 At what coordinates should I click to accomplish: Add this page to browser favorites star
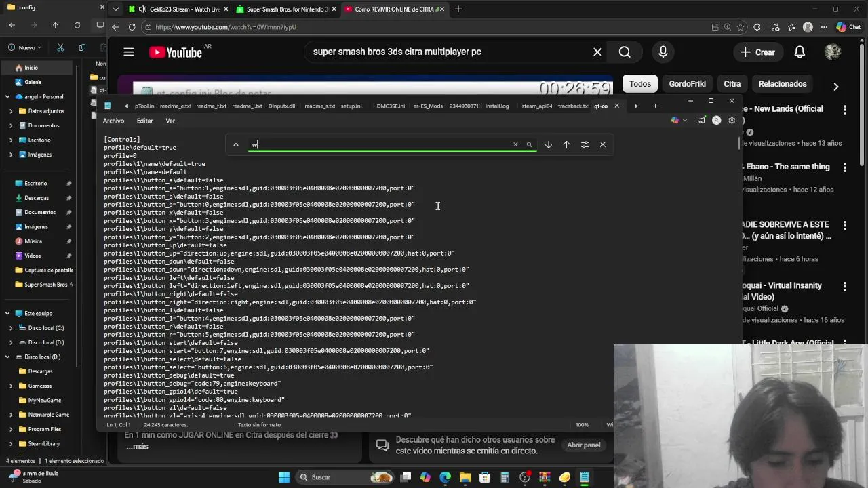741,27
